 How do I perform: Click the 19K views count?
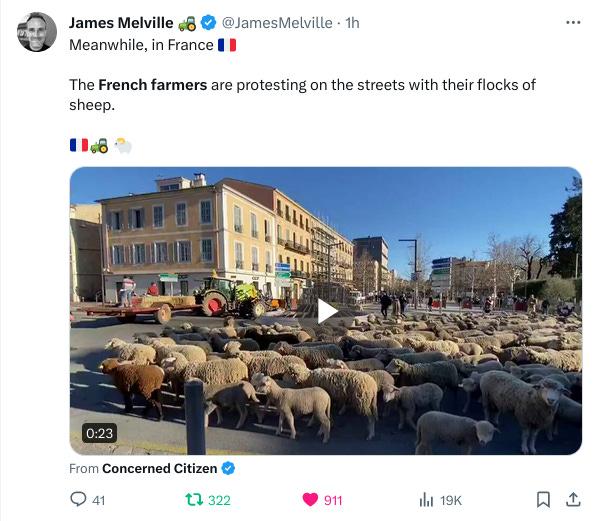pos(451,500)
